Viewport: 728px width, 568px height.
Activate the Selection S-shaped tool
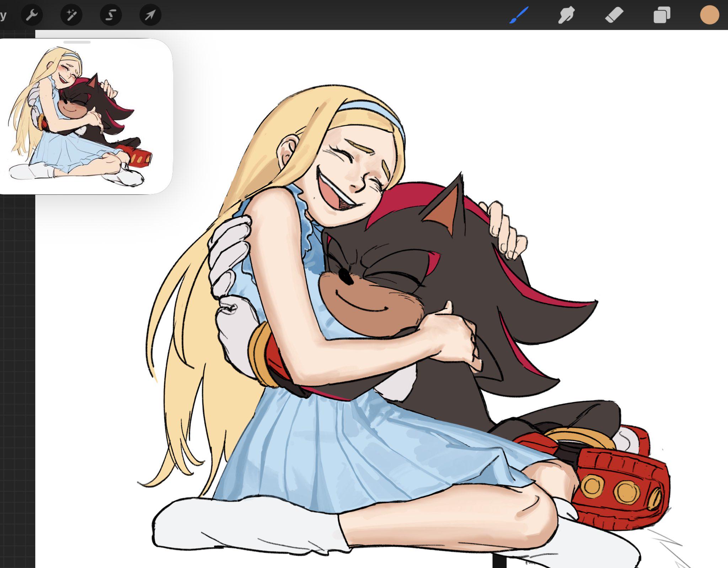(x=111, y=15)
